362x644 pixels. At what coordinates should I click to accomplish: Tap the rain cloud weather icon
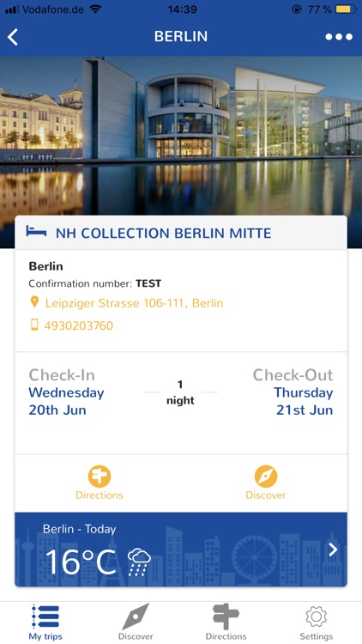click(139, 562)
